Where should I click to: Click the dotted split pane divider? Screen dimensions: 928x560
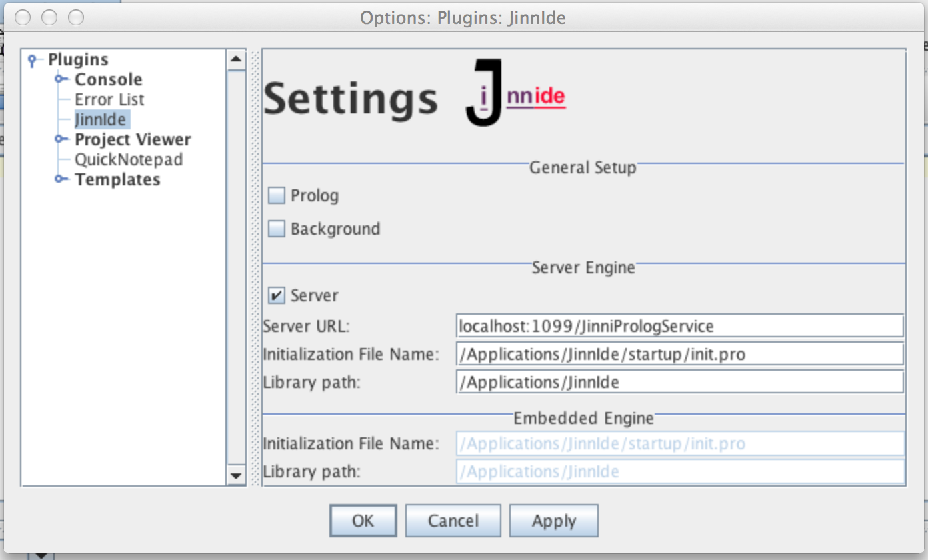tap(254, 267)
